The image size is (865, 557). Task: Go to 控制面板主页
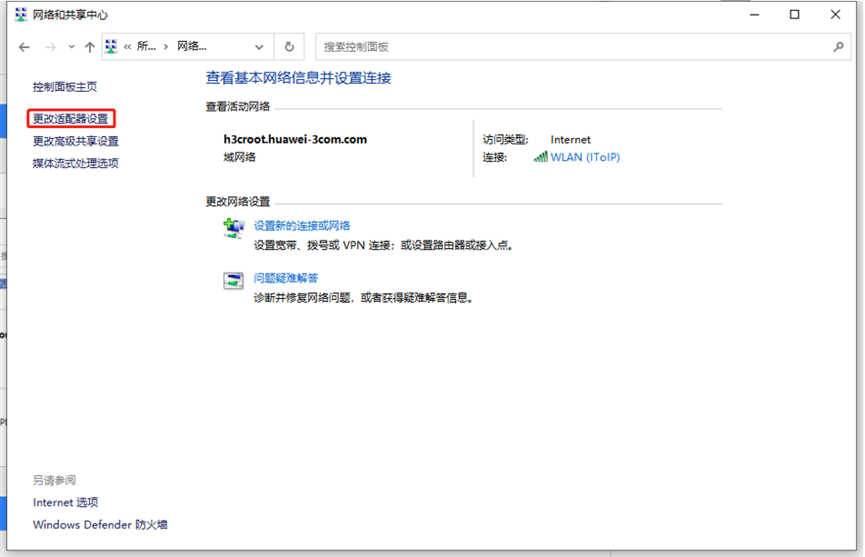65,87
